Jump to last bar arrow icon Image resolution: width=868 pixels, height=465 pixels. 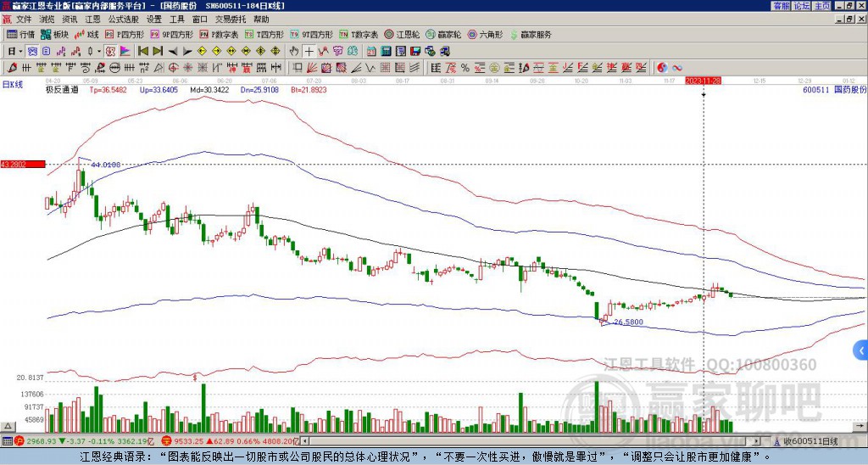[157, 52]
